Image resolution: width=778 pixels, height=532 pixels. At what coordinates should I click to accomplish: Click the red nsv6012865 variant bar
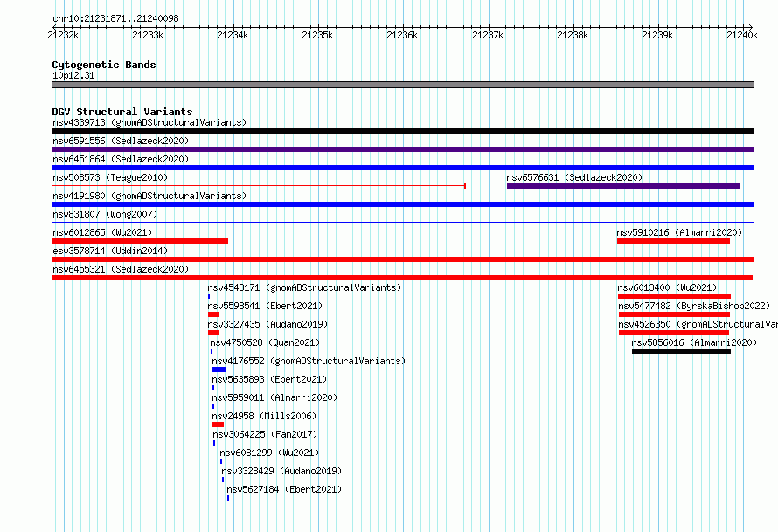(x=140, y=241)
